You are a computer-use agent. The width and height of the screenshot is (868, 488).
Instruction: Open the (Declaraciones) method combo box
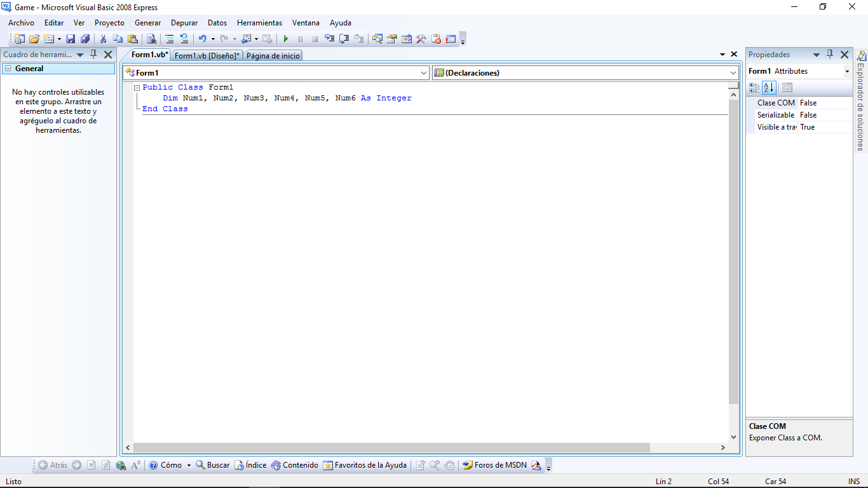[585, 73]
